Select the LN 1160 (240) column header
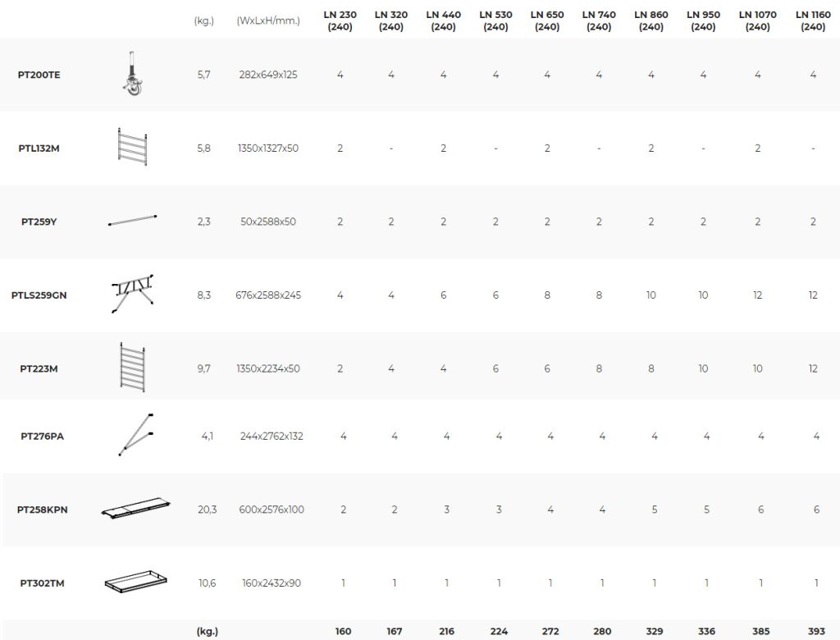 click(x=813, y=21)
